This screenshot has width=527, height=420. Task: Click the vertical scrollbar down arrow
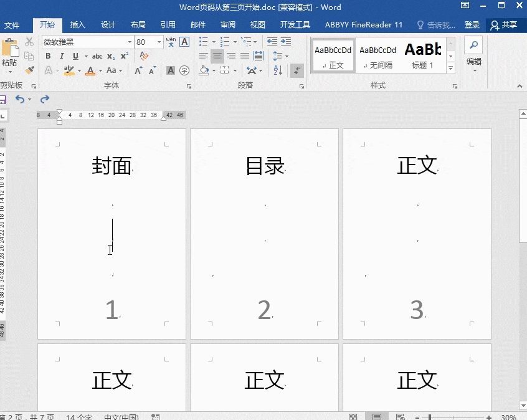click(x=522, y=406)
